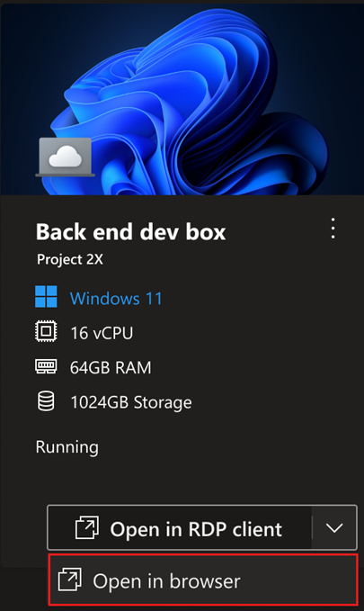Click the Windows 11 bloom wallpaper thumbnail
This screenshot has height=611, width=364.
(182, 99)
